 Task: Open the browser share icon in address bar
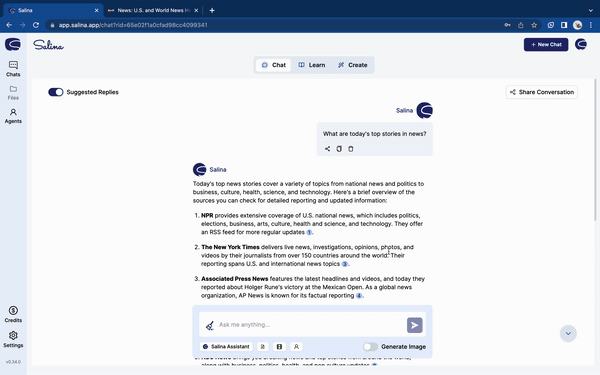click(520, 25)
